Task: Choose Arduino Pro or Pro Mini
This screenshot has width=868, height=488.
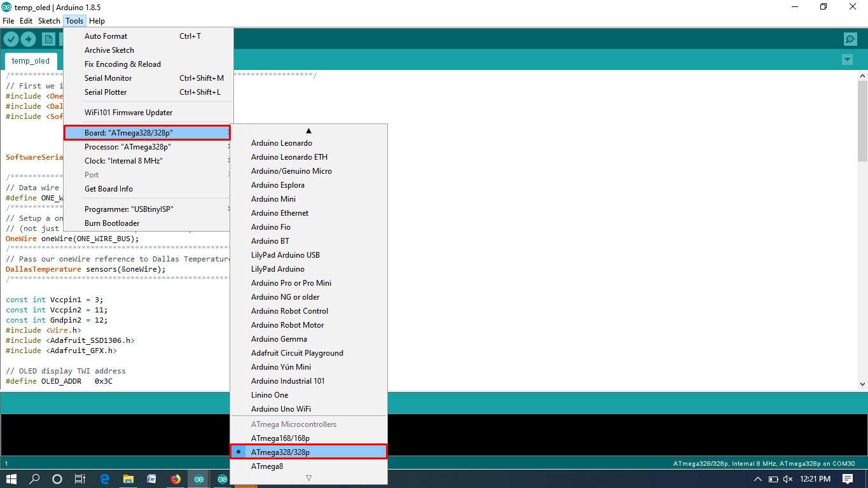Action: 308,283
